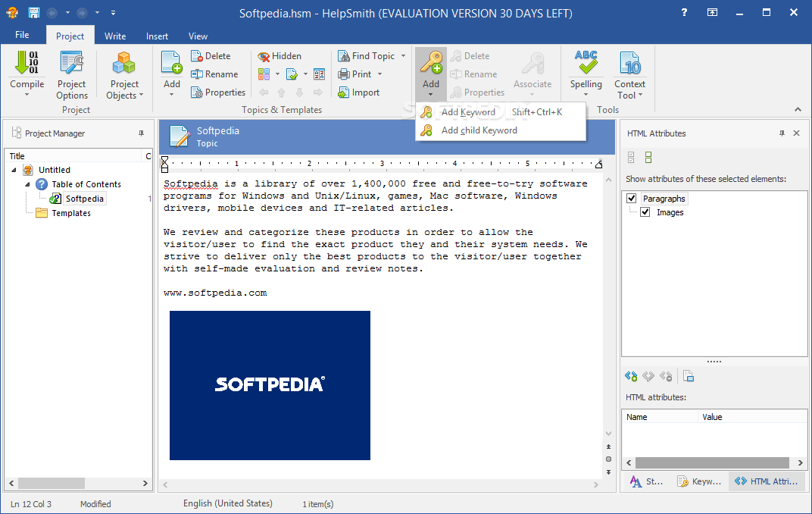Open the Project Objects dropdown arrow
812x514 pixels.
(141, 95)
